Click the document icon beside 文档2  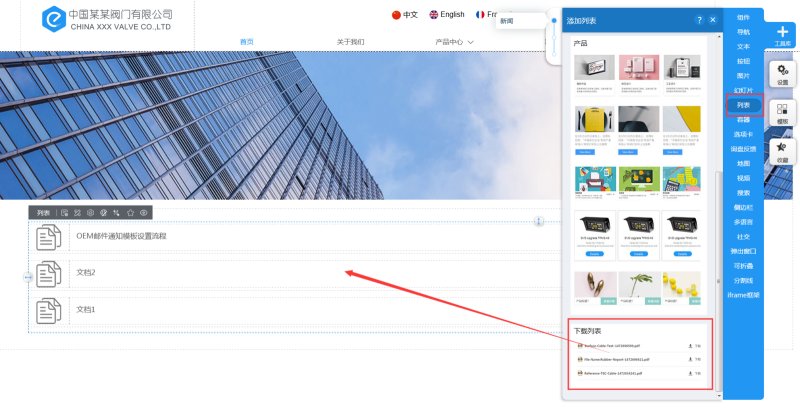(x=49, y=273)
